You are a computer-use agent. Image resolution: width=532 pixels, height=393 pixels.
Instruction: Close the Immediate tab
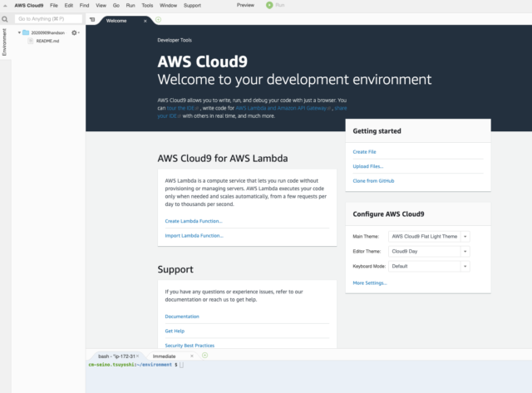pos(192,356)
